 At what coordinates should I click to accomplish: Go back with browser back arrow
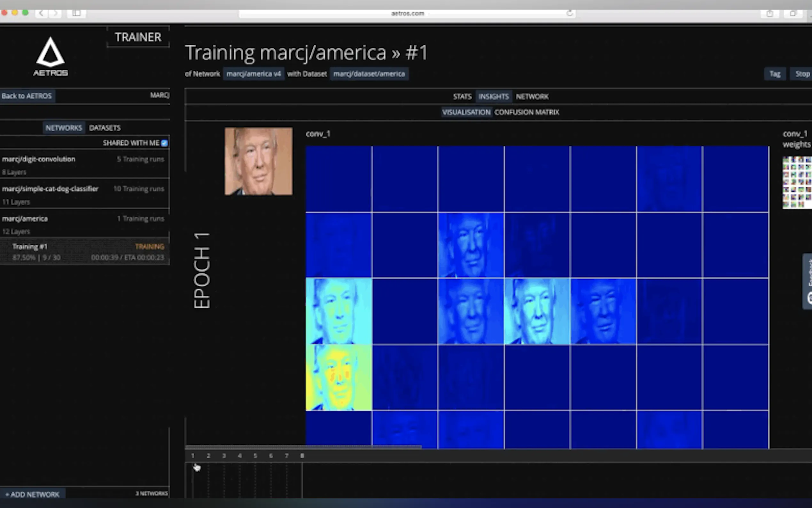41,13
